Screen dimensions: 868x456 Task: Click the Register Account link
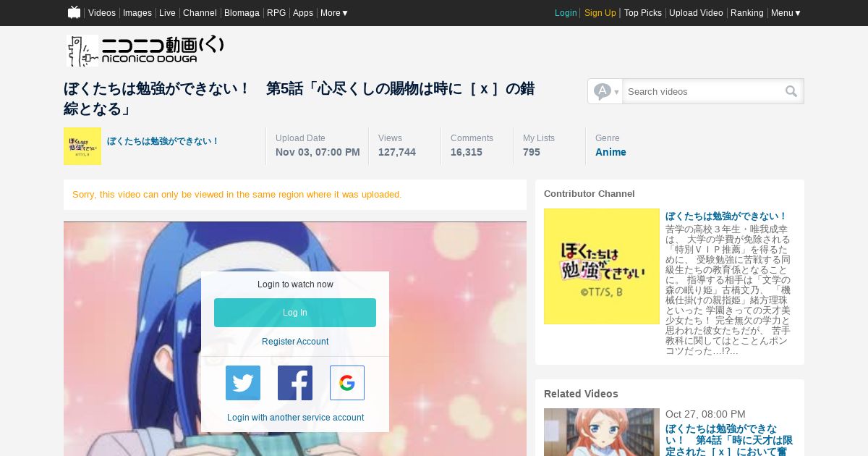(x=295, y=342)
